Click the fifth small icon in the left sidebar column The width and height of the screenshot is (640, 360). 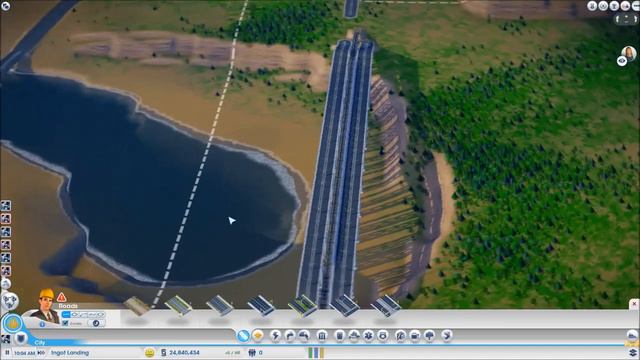6,258
